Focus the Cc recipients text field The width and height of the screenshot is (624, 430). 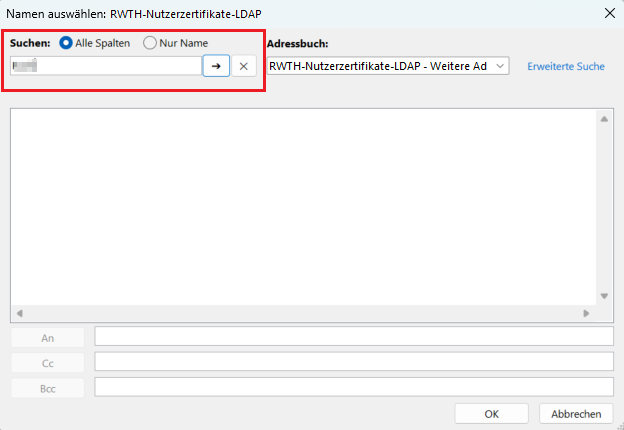click(x=353, y=361)
